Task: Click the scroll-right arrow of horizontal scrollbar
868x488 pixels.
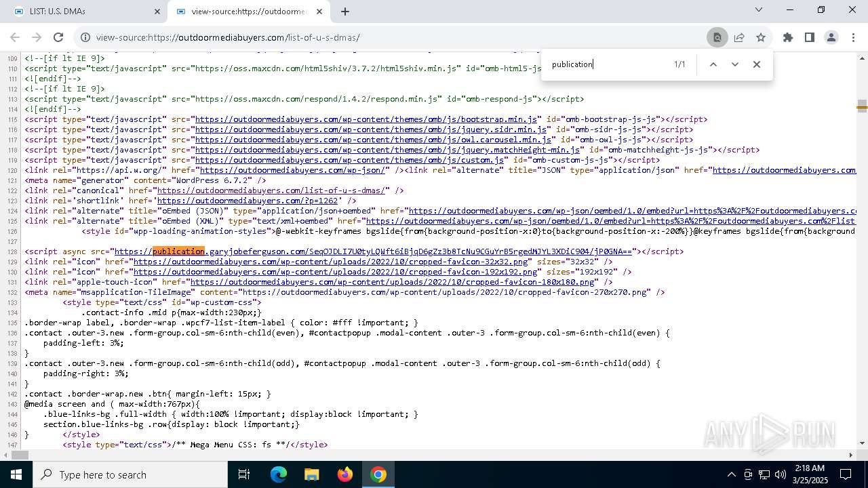Action: 852,455
